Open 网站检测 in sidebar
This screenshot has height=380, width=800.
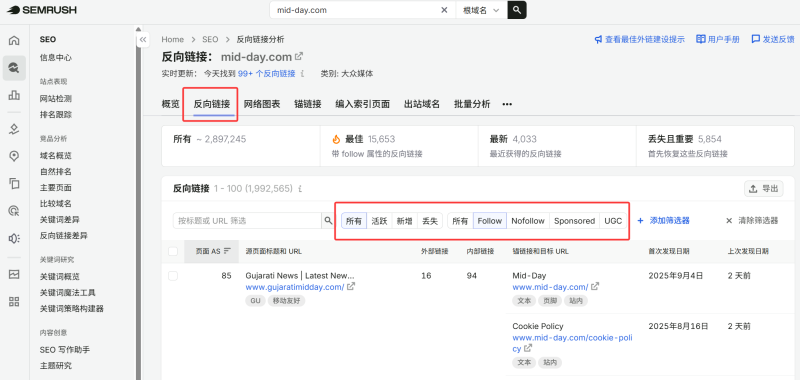pyautogui.click(x=56, y=98)
